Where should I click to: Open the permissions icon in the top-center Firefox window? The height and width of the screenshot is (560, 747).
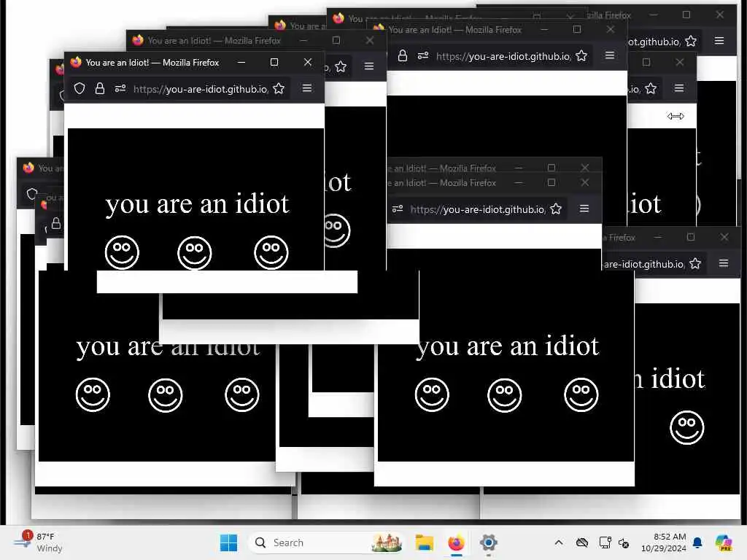423,55
